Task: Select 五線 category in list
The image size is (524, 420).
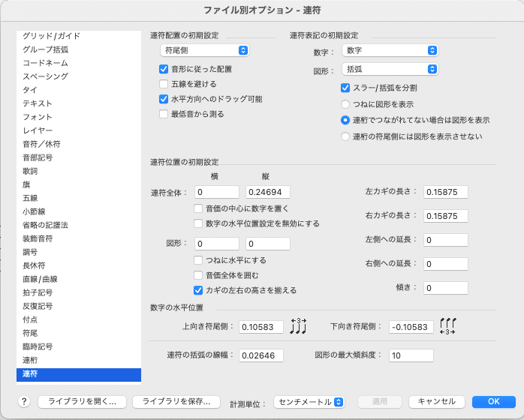Action: click(x=79, y=198)
